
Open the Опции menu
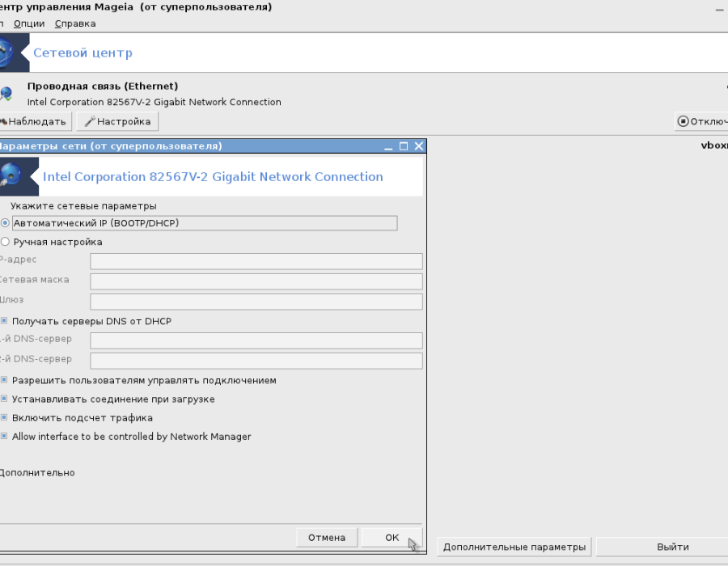29,23
